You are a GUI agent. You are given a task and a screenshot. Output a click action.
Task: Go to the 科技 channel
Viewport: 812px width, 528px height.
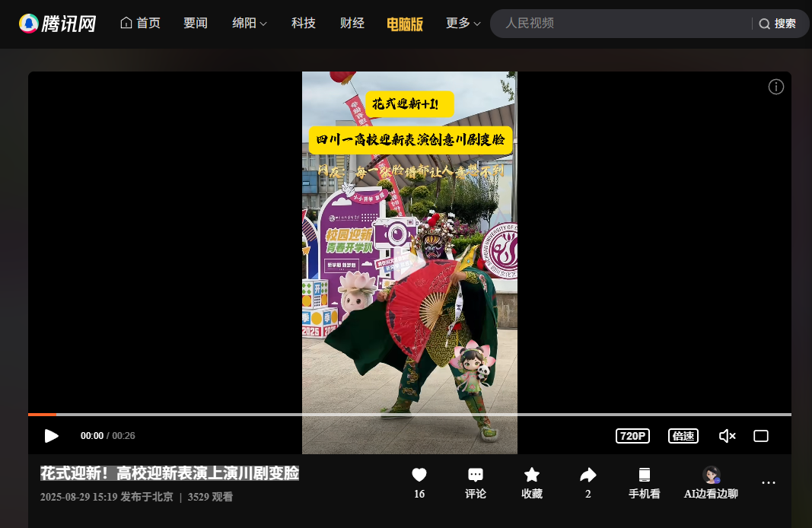[303, 24]
